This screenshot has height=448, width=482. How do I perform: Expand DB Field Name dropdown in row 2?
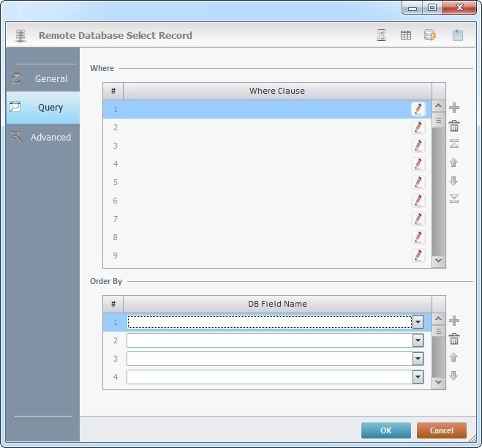click(x=418, y=340)
